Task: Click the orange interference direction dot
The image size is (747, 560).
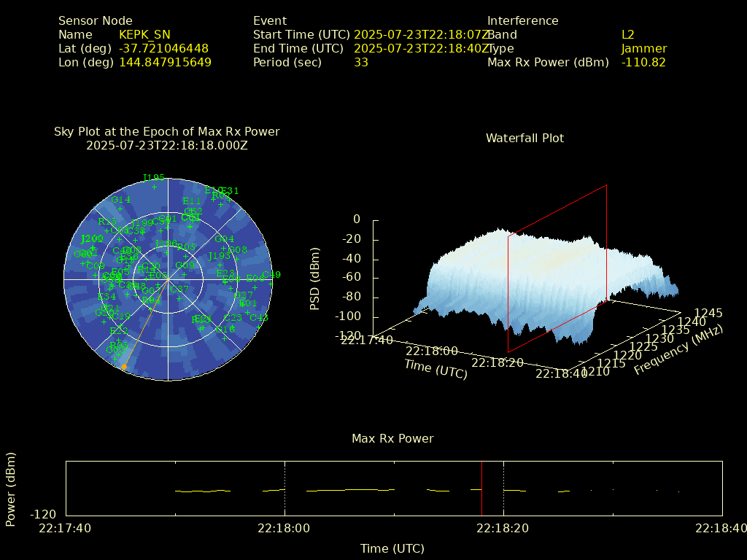Action: (x=124, y=367)
